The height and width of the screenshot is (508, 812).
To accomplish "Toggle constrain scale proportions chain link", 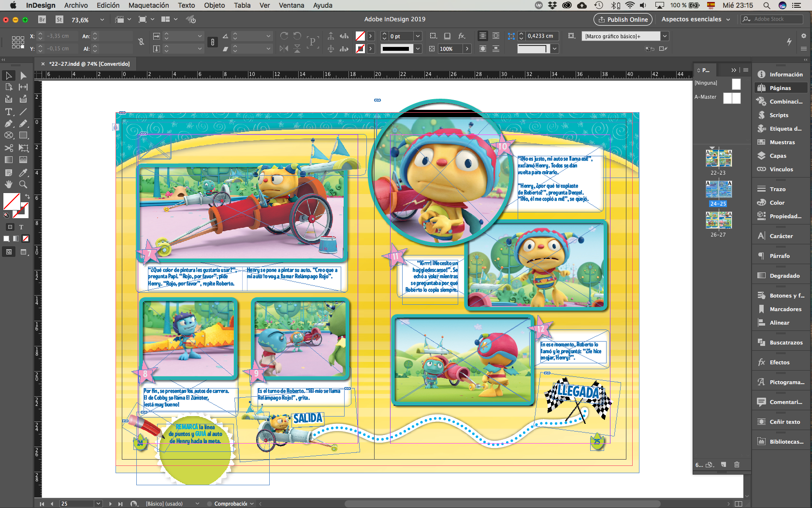I will (212, 42).
